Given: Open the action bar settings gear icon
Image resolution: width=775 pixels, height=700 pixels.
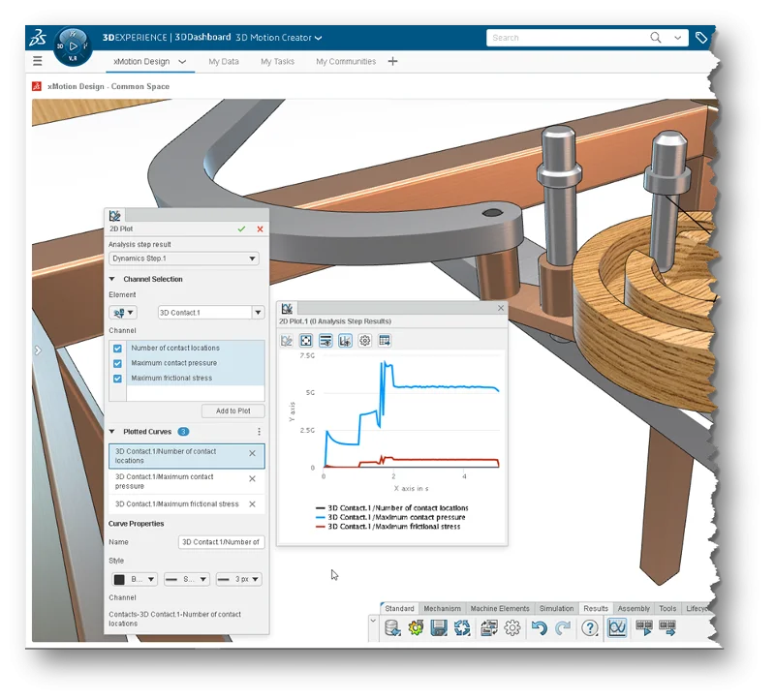Looking at the screenshot, I should point(512,628).
